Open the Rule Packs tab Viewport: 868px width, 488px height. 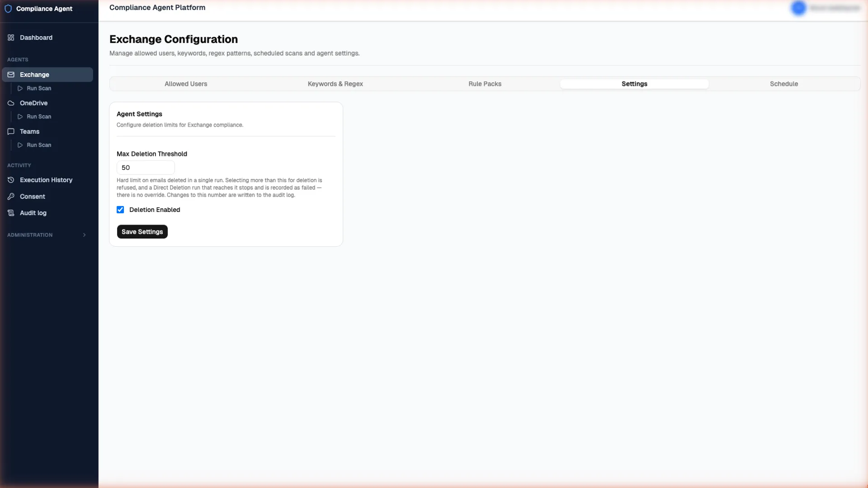[485, 84]
